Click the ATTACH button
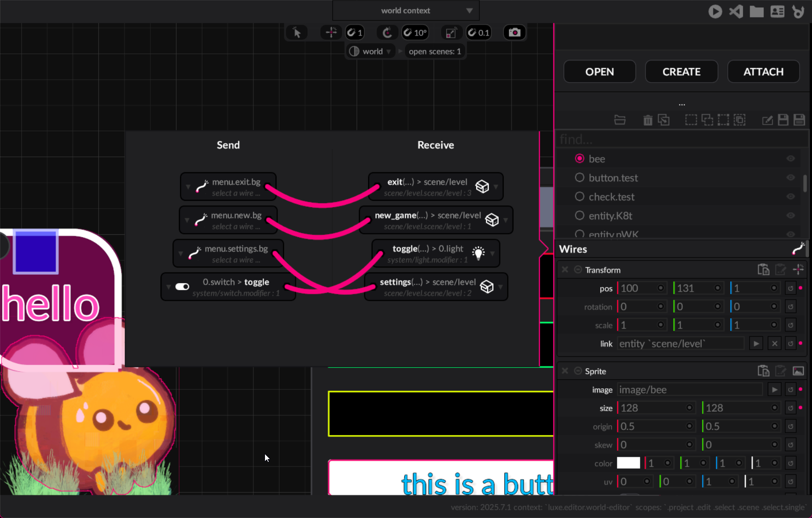 click(x=763, y=72)
